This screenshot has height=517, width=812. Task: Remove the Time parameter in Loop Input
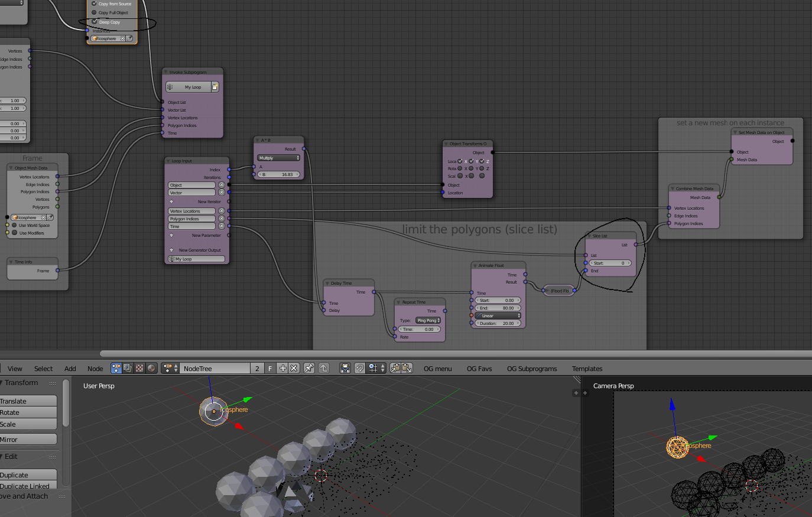222,226
